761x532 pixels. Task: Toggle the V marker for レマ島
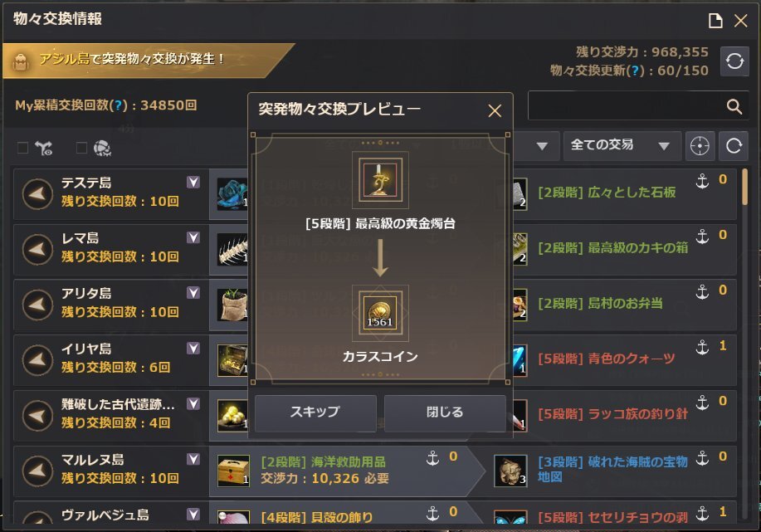(193, 237)
